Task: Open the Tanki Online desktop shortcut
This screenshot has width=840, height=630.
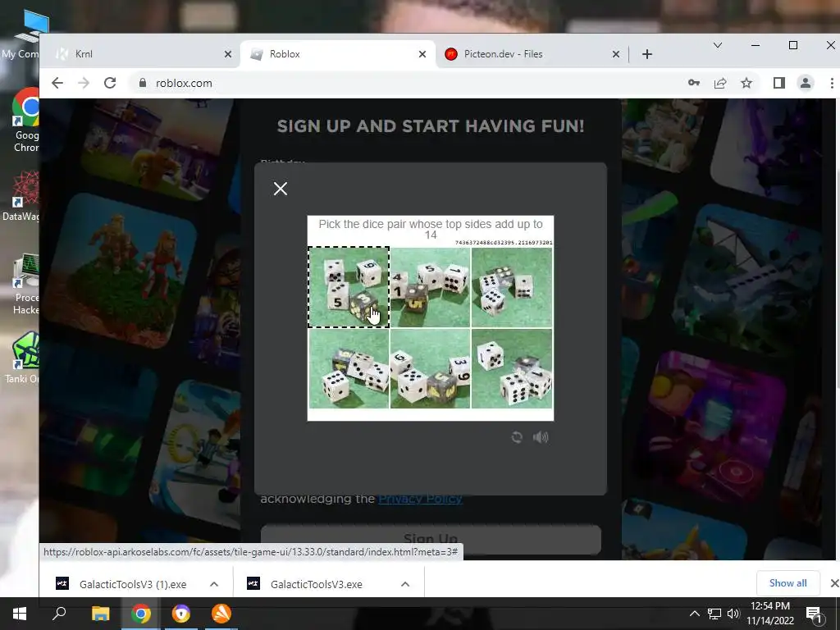Action: point(22,358)
